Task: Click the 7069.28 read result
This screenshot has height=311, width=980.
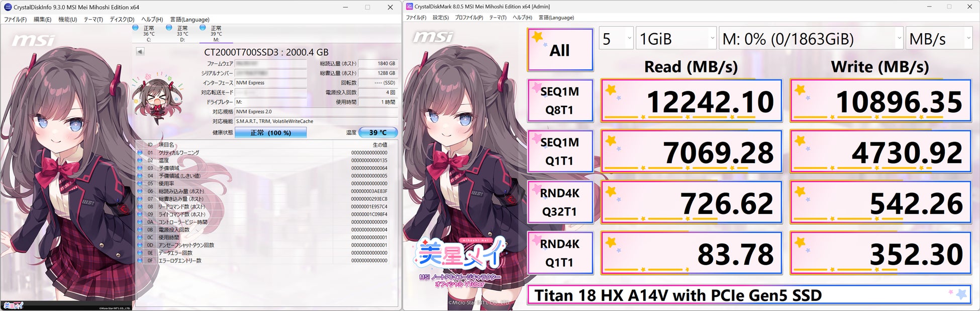Action: (691, 151)
